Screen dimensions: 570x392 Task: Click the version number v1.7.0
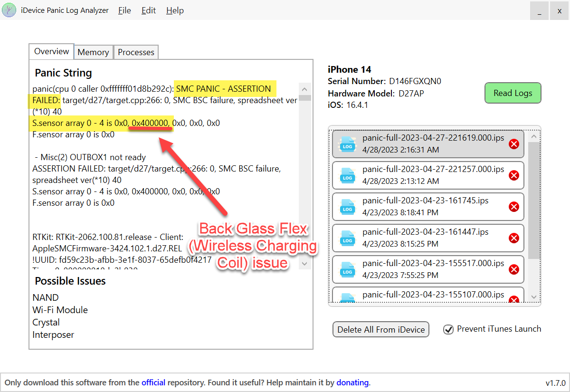coord(555,382)
